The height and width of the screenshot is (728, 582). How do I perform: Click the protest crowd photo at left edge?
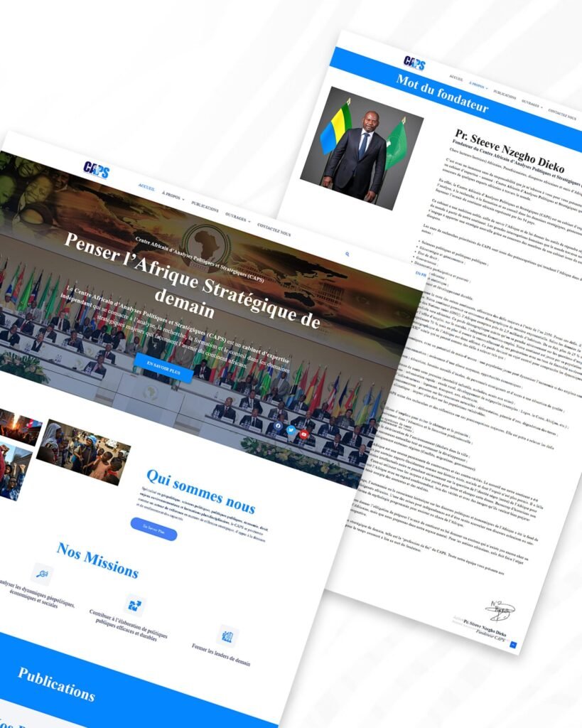click(14, 471)
